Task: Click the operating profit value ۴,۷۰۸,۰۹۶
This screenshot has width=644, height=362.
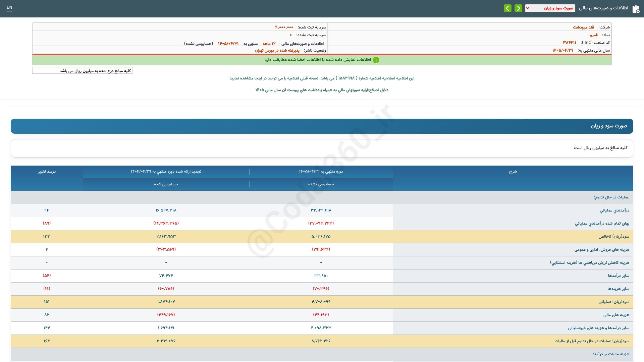Action: click(321, 302)
